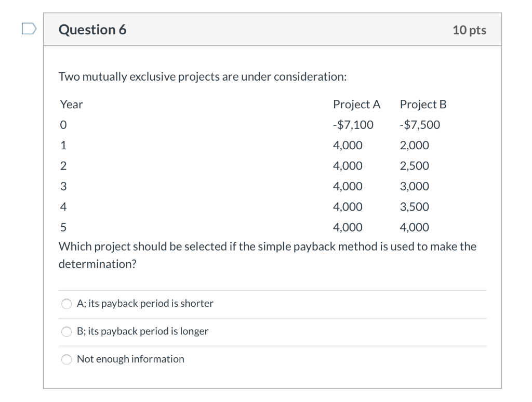Screen dimensions: 532x402
Task: Click the 4,000 value for Project A year 1
Action: [348, 145]
